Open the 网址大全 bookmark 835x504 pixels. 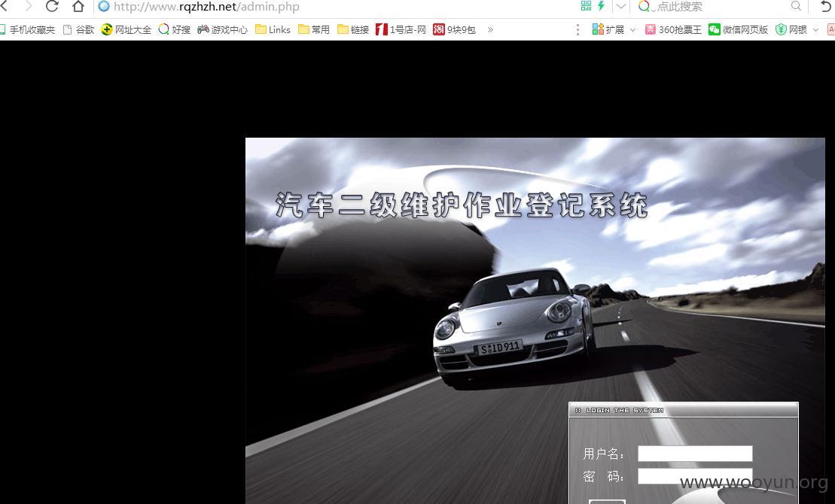(126, 30)
